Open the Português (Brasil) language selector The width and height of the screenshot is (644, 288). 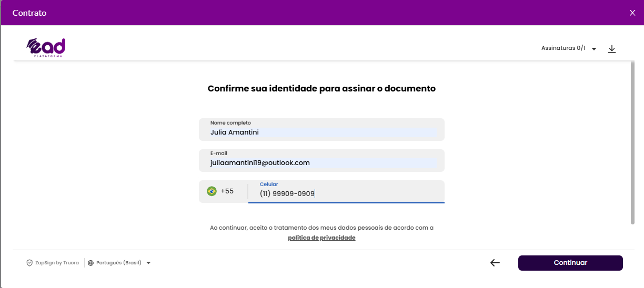click(x=119, y=263)
